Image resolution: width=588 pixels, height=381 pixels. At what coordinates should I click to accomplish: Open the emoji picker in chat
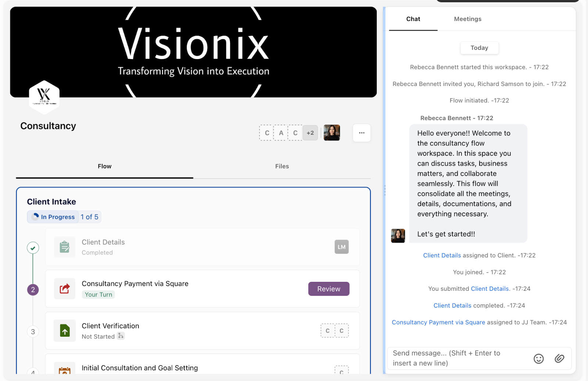(538, 359)
